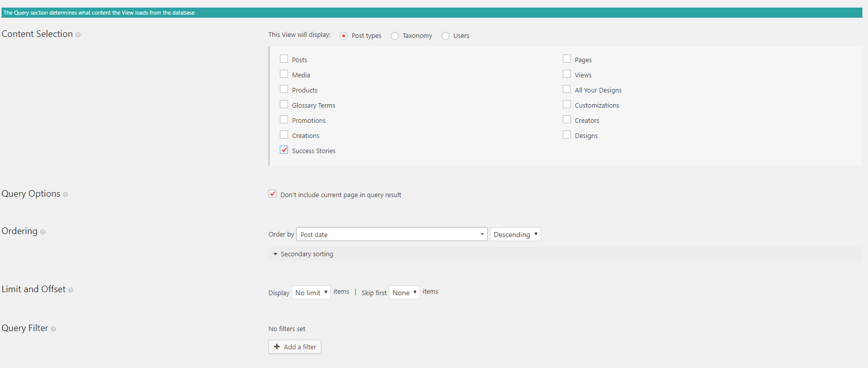Click the Ordering section heading

click(20, 231)
